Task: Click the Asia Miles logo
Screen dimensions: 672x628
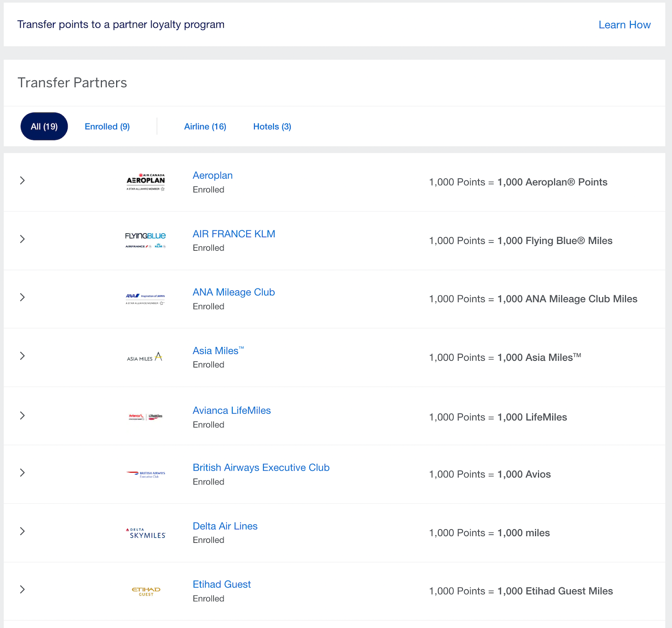Action: tap(145, 356)
